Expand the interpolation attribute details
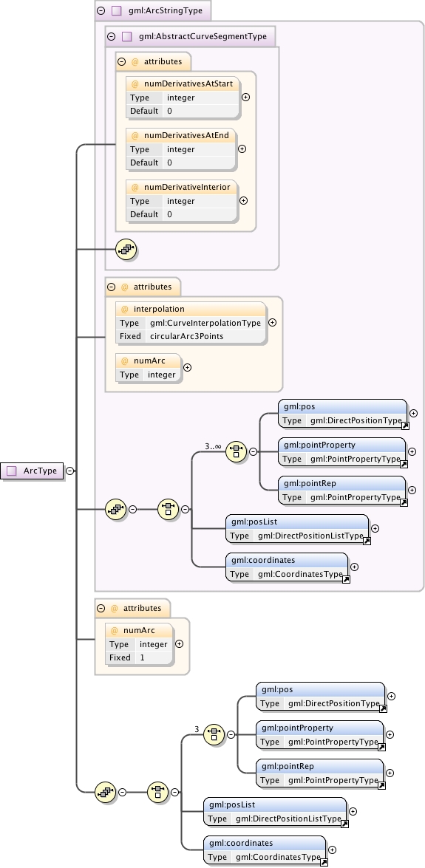 [x=272, y=322]
